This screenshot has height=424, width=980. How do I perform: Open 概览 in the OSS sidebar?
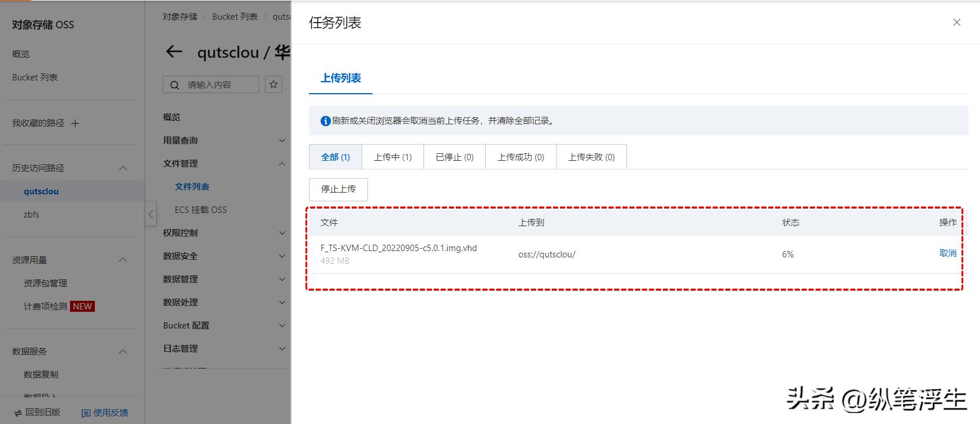point(21,54)
